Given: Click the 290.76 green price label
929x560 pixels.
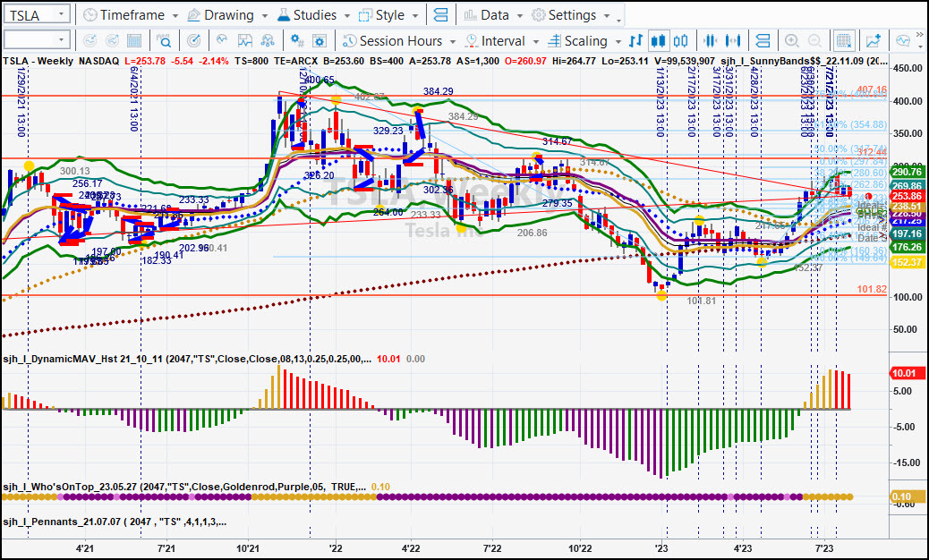Looking at the screenshot, I should pos(907,173).
